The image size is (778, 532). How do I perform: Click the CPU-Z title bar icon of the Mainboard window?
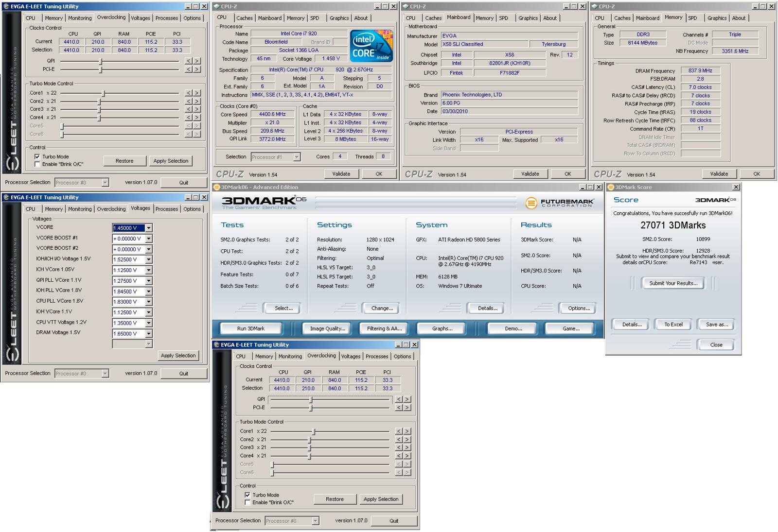click(406, 6)
